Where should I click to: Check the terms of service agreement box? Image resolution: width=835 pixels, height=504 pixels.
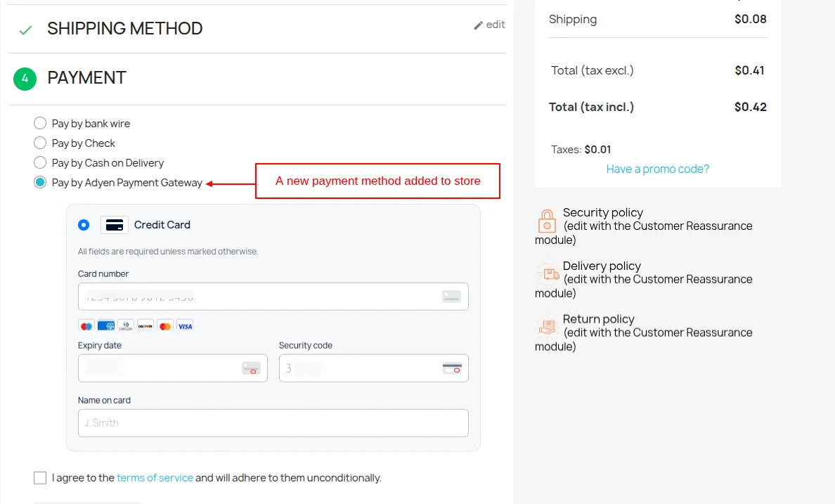(40, 477)
